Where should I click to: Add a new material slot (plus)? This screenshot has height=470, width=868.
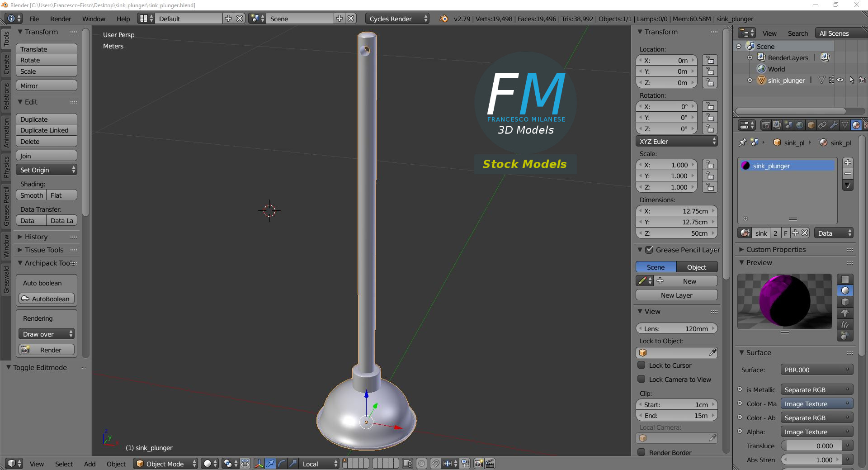click(848, 163)
